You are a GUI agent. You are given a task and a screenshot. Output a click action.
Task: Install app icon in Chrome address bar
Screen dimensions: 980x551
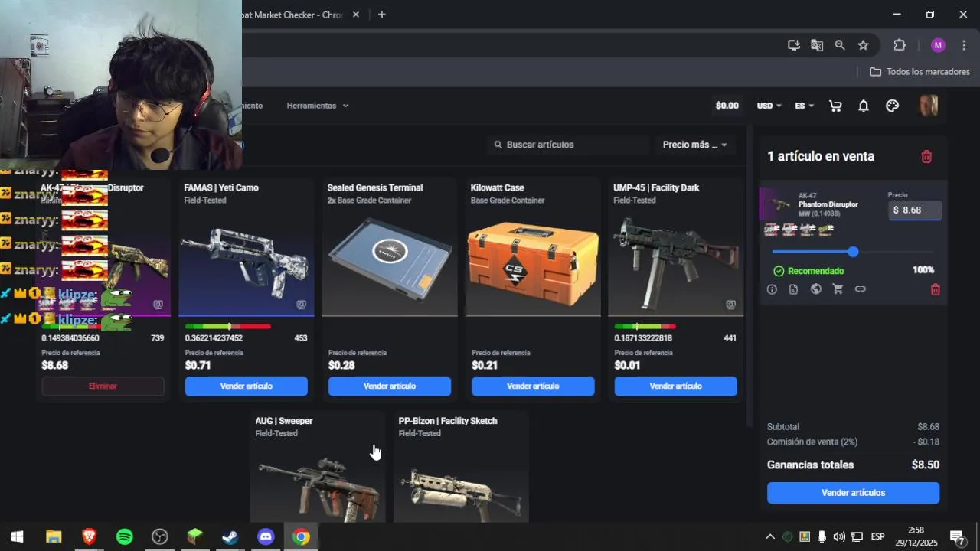[794, 45]
